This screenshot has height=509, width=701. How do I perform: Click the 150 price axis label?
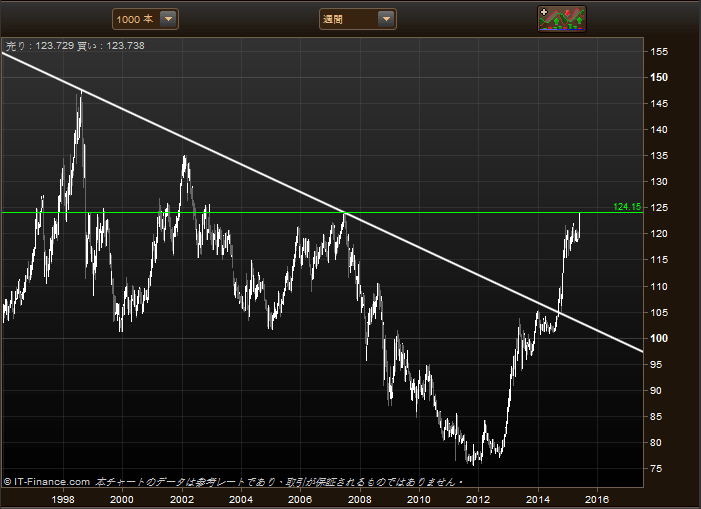pyautogui.click(x=659, y=77)
